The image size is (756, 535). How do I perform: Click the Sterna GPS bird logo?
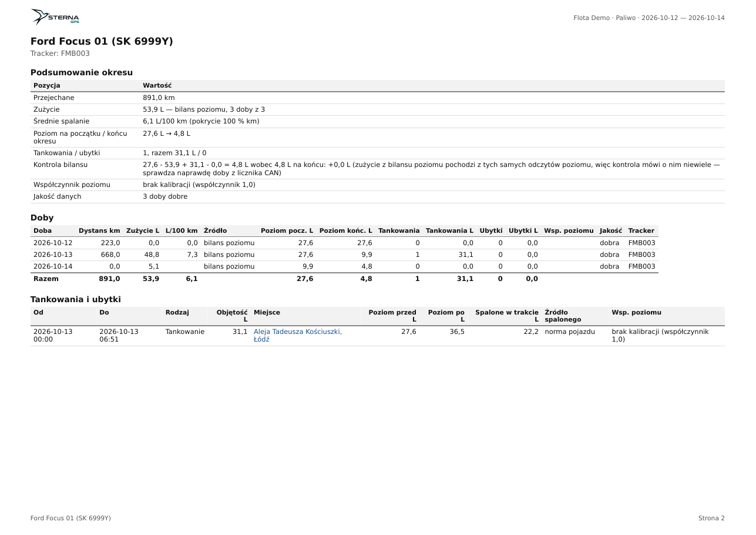tap(55, 17)
